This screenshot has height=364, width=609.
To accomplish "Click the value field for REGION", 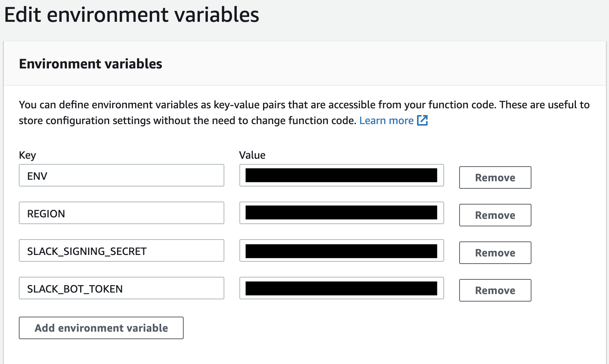I will (x=341, y=213).
